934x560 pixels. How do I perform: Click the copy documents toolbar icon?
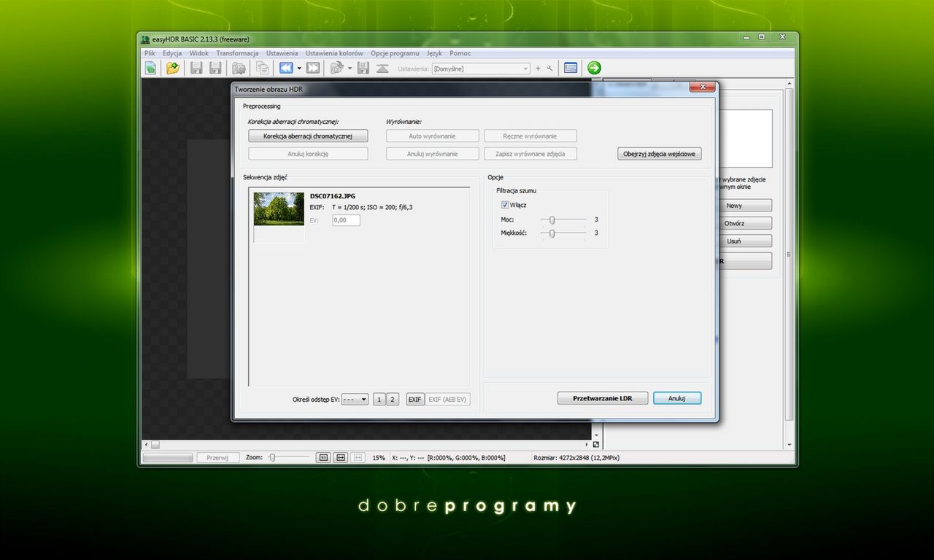262,68
